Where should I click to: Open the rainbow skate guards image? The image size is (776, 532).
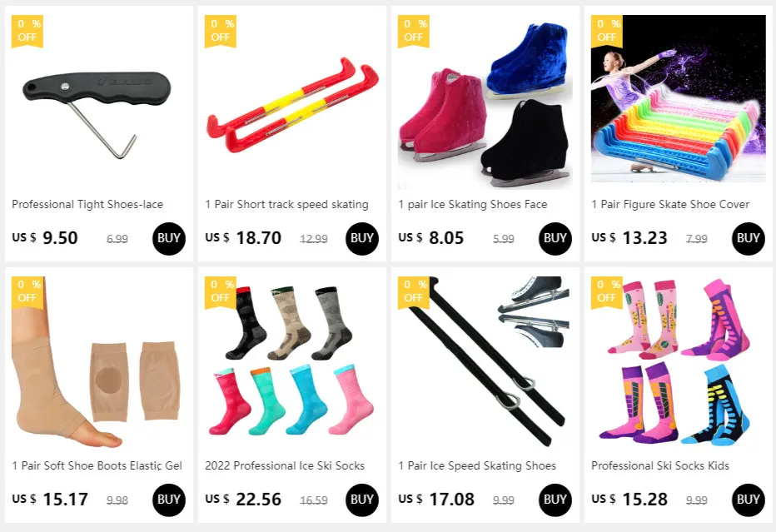click(x=678, y=98)
